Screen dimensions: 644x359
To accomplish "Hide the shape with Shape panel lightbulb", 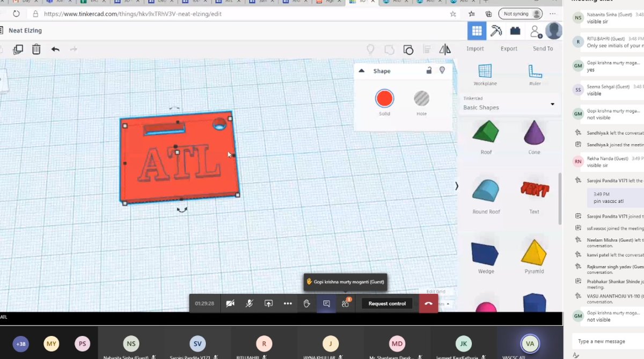I will pyautogui.click(x=442, y=70).
